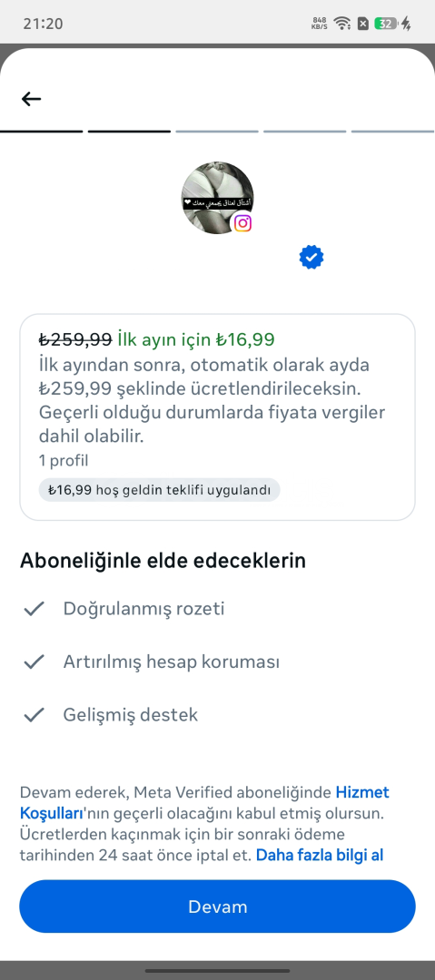
Task: Tap the last progress step segment
Action: pyautogui.click(x=393, y=132)
